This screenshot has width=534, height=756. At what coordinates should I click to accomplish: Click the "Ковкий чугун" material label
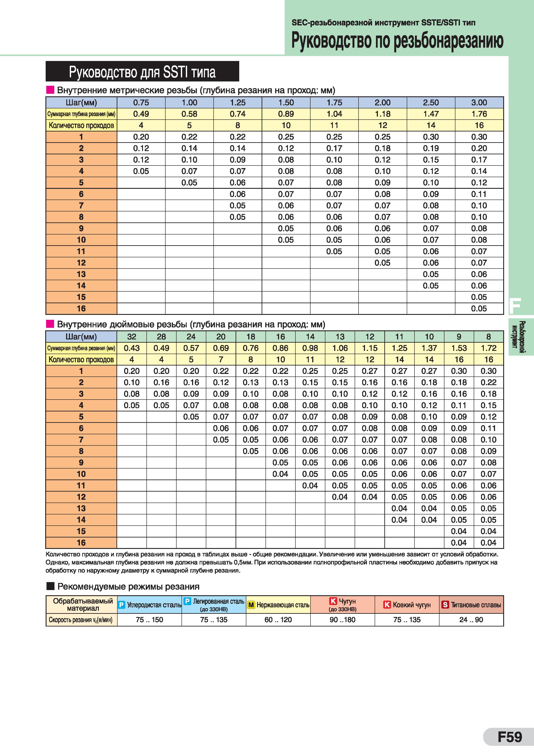412,605
